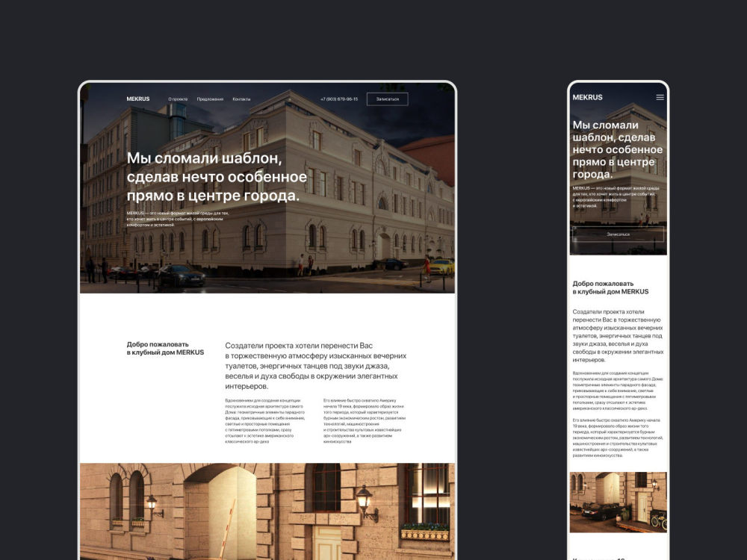Click desktop small text column 'Его влияние быстро охватило Америку'
This screenshot has width=747, height=560.
click(365, 421)
